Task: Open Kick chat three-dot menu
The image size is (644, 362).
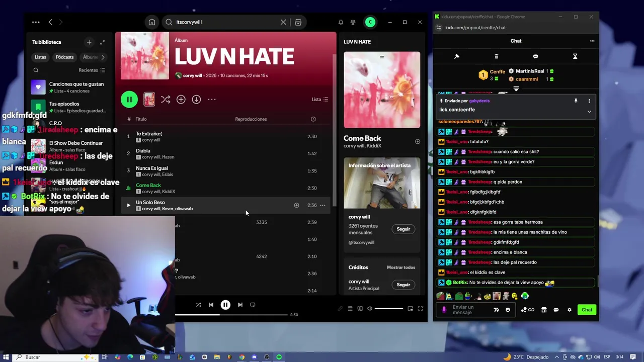Action: [x=592, y=41]
